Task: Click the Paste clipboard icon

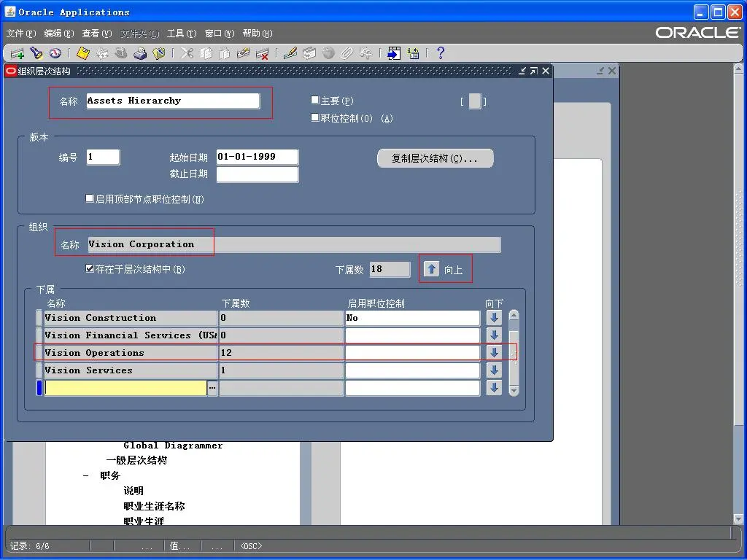Action: click(x=224, y=53)
